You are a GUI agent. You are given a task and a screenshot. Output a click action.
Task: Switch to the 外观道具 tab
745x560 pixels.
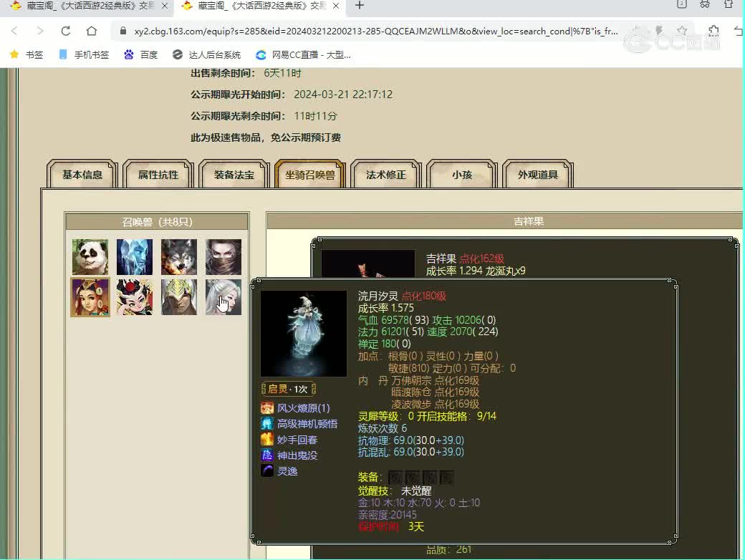click(538, 174)
